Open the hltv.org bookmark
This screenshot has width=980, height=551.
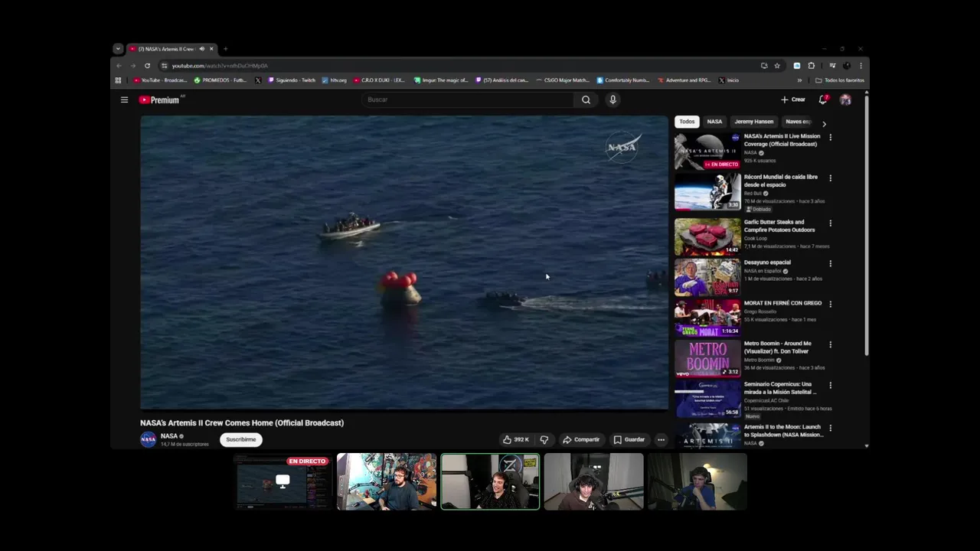(335, 80)
